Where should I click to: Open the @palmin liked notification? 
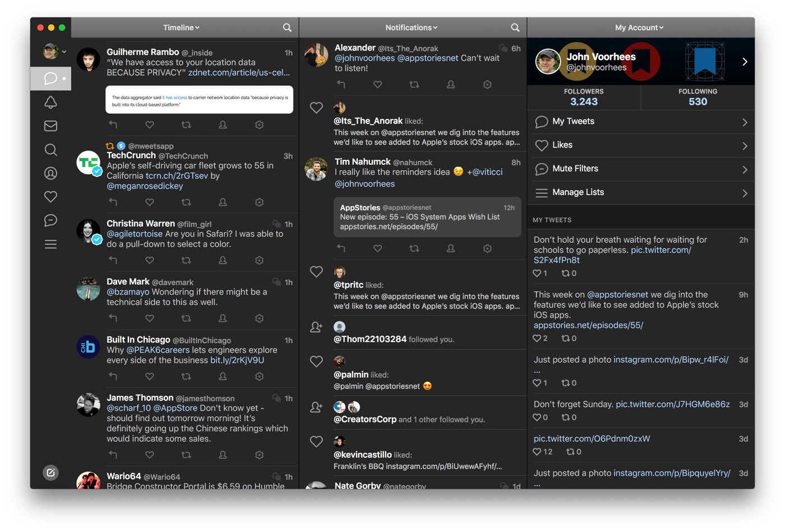[x=413, y=374]
